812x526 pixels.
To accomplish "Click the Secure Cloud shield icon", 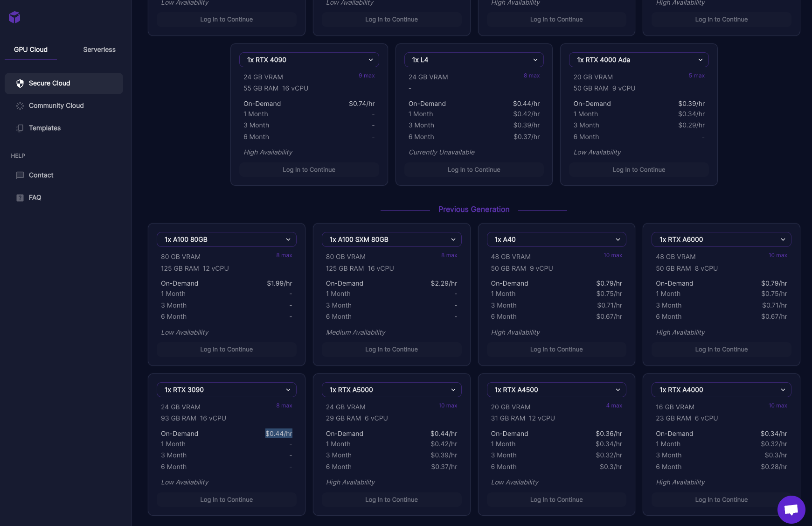I will pos(20,84).
